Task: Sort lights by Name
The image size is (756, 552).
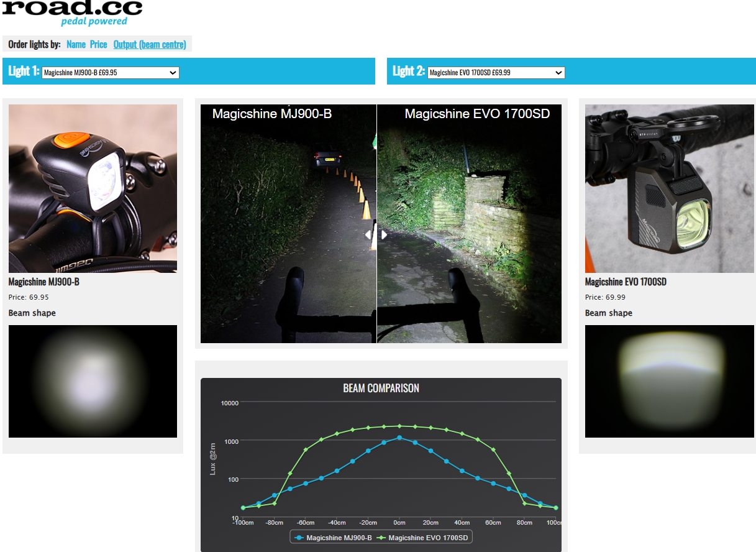Action: pyautogui.click(x=76, y=44)
